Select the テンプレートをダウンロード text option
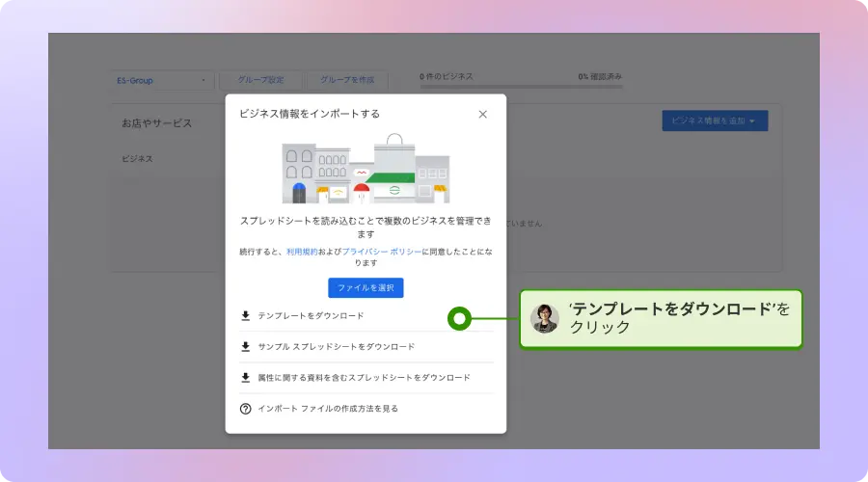The height and width of the screenshot is (482, 868). [311, 315]
